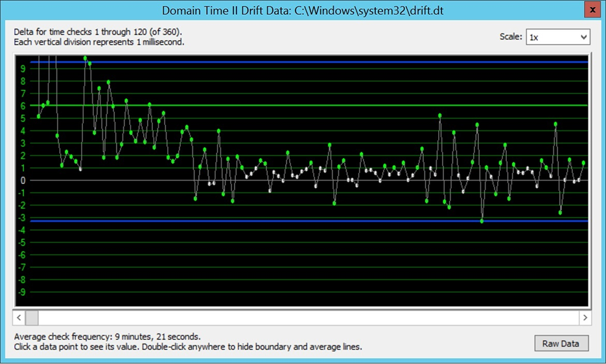The width and height of the screenshot is (606, 364).
Task: Close the Drift Data window
Action: point(592,10)
